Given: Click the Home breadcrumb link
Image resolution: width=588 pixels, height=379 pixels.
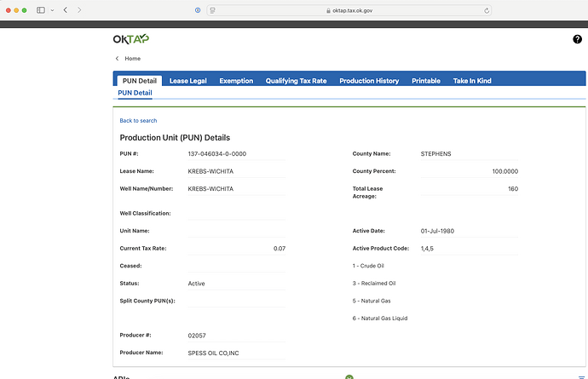Looking at the screenshot, I should 132,59.
